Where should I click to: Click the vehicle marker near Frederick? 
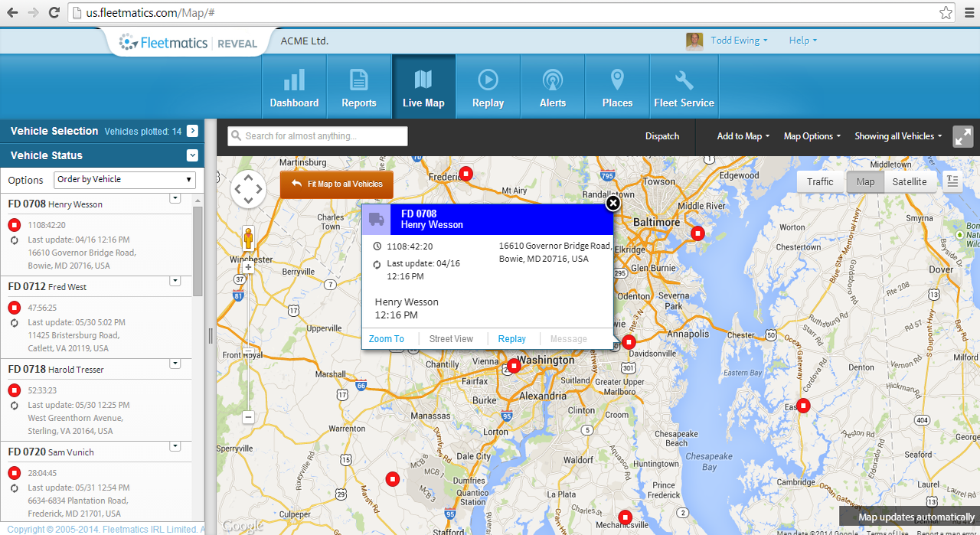coord(465,174)
